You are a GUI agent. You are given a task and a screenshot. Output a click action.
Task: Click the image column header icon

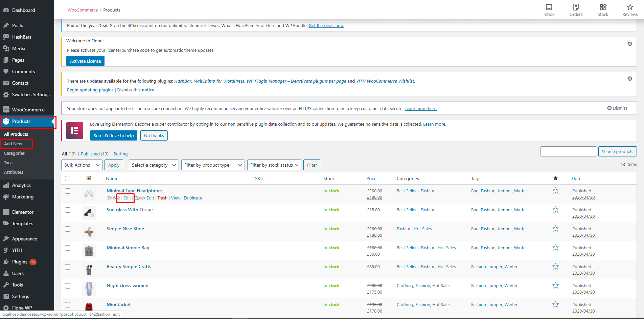click(x=89, y=178)
